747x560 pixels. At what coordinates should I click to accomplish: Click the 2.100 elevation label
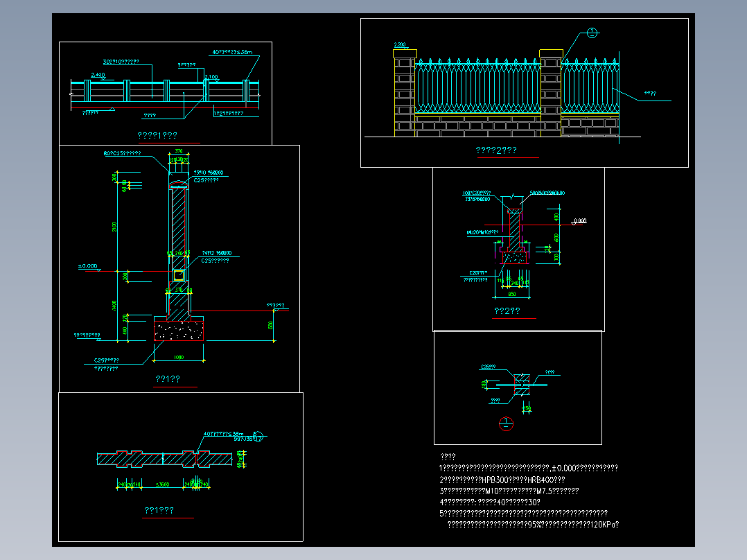pyautogui.click(x=211, y=77)
